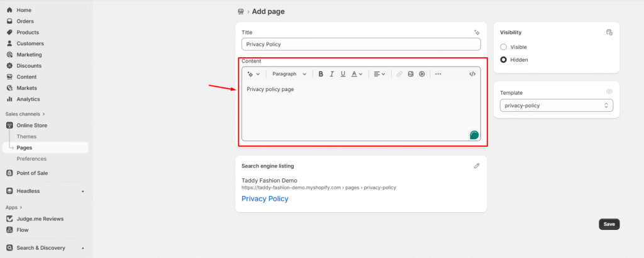Select the Hidden visibility option
The width and height of the screenshot is (644, 258).
point(503,60)
